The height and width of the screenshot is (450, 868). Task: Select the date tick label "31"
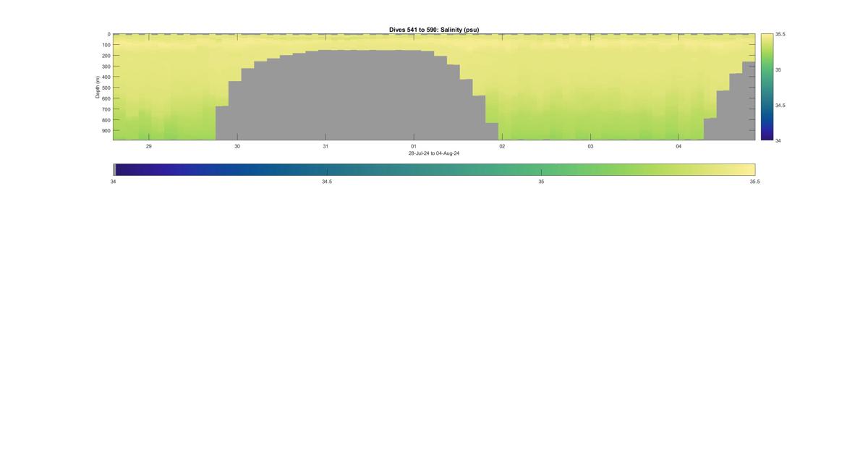(325, 146)
